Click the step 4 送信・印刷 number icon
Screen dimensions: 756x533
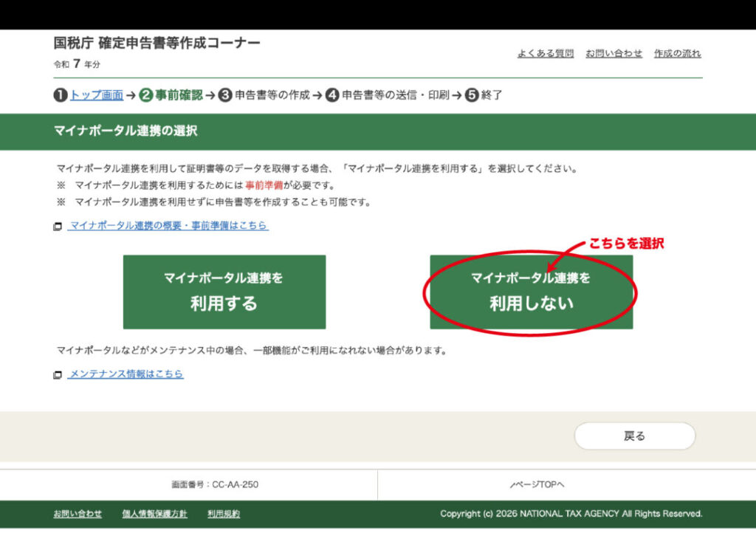click(x=332, y=95)
